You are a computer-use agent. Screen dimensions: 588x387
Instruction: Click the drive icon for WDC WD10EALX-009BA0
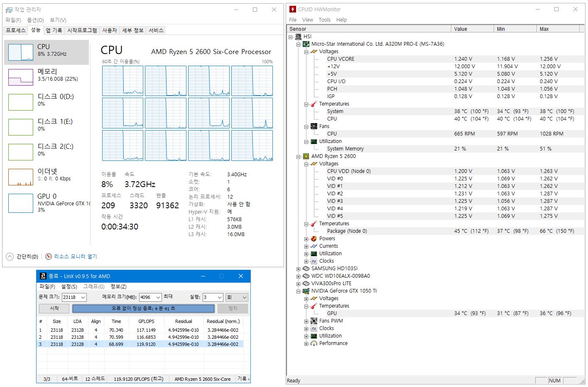[306, 276]
